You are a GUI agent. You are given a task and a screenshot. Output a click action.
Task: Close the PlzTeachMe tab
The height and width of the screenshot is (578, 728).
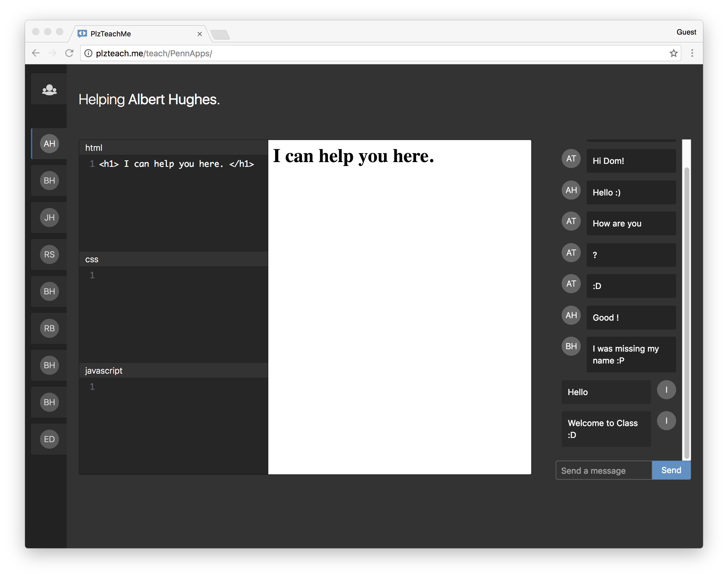point(199,34)
